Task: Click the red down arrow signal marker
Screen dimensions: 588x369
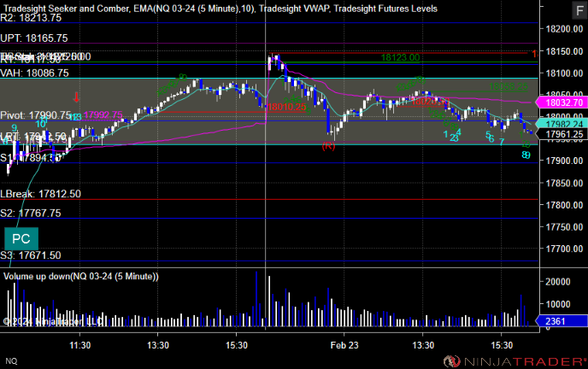Action: click(x=77, y=97)
